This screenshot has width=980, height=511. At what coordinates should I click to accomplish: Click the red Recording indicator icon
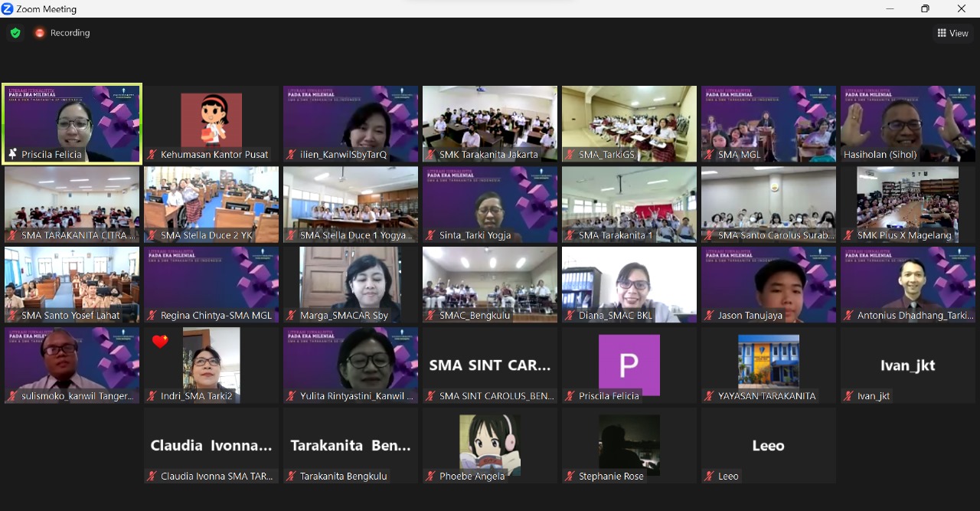point(40,33)
